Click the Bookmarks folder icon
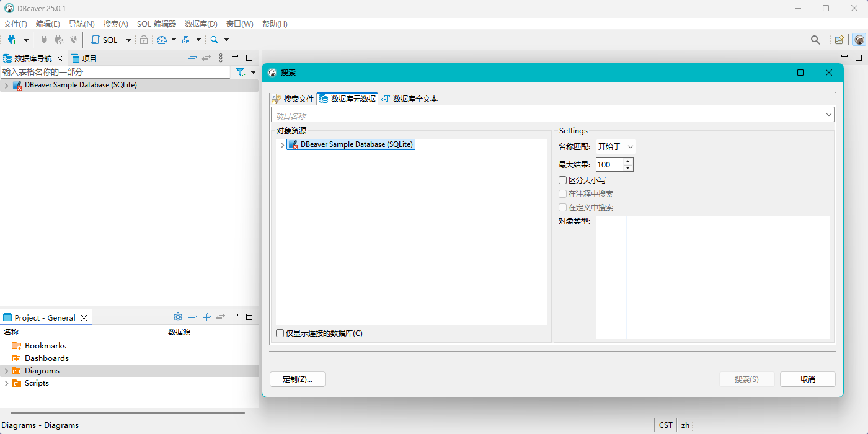The image size is (868, 434). click(17, 346)
